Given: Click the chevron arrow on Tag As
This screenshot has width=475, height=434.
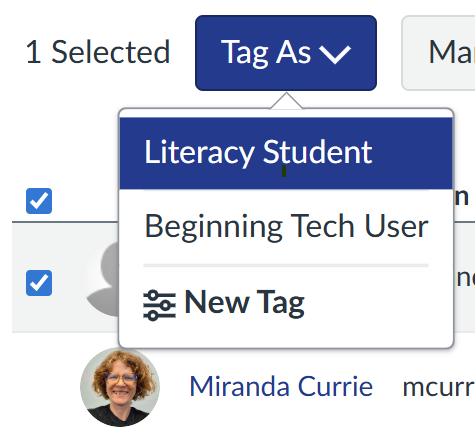Looking at the screenshot, I should pyautogui.click(x=335, y=54).
